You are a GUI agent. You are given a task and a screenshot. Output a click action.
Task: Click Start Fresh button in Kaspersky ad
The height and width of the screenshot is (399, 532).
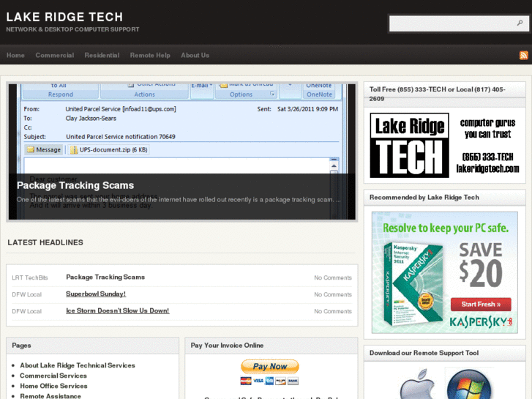pos(481,305)
